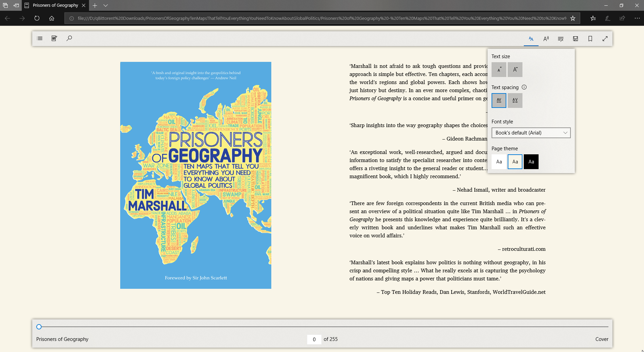Click the reading progress slider handle
This screenshot has width=644, height=352.
point(39,327)
